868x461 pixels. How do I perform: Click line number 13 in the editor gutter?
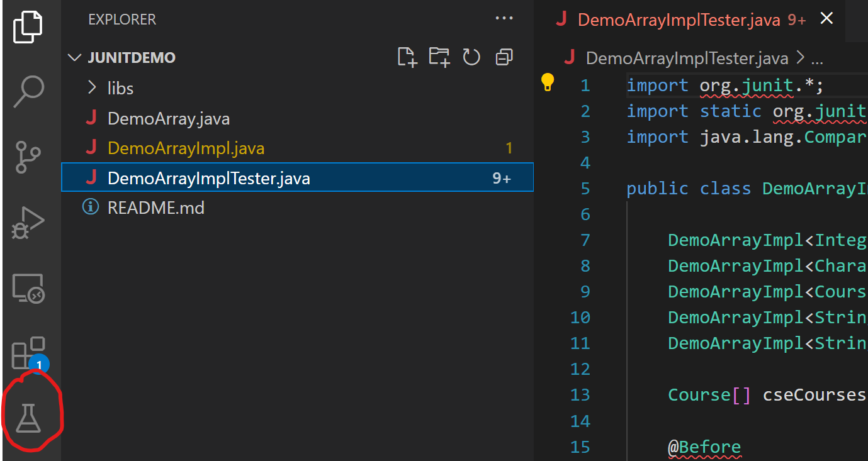tap(580, 394)
